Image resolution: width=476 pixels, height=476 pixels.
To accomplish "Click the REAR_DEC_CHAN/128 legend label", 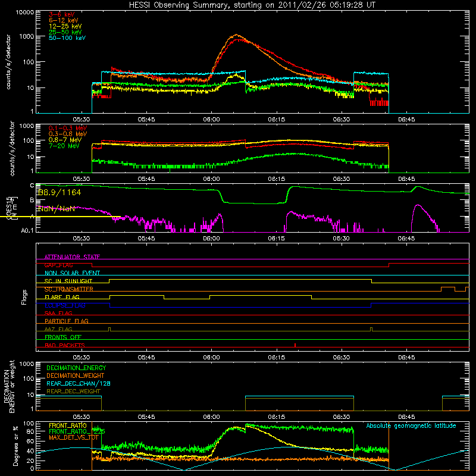I will pyautogui.click(x=79, y=383).
